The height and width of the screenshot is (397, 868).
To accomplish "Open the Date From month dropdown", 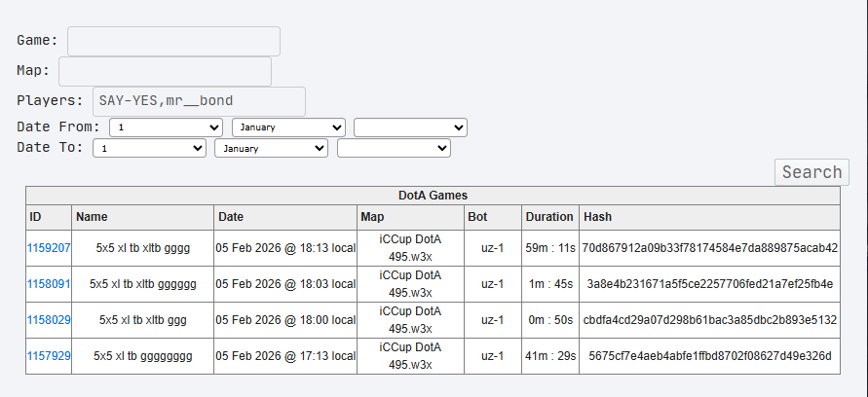I will point(288,127).
